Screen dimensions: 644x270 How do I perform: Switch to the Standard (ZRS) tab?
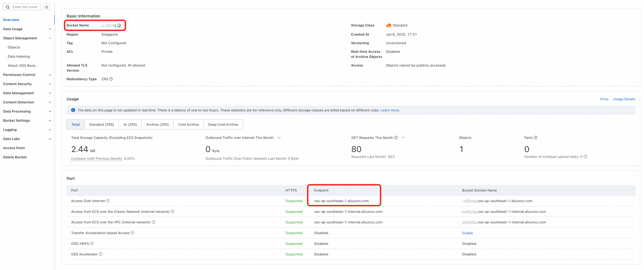click(101, 124)
